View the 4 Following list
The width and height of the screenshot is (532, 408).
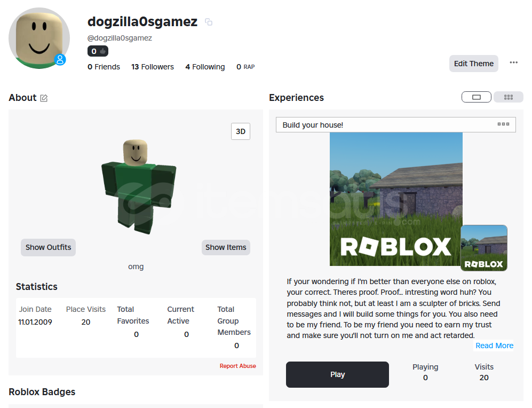[x=205, y=67]
